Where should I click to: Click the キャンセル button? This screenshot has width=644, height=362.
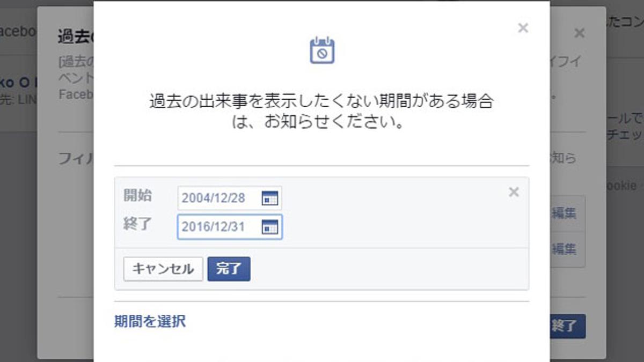coord(163,269)
